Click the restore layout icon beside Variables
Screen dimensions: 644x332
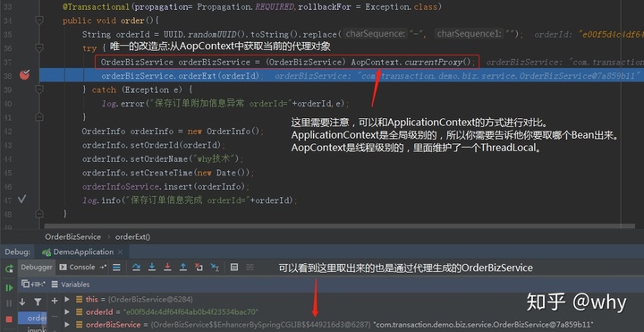point(26,284)
